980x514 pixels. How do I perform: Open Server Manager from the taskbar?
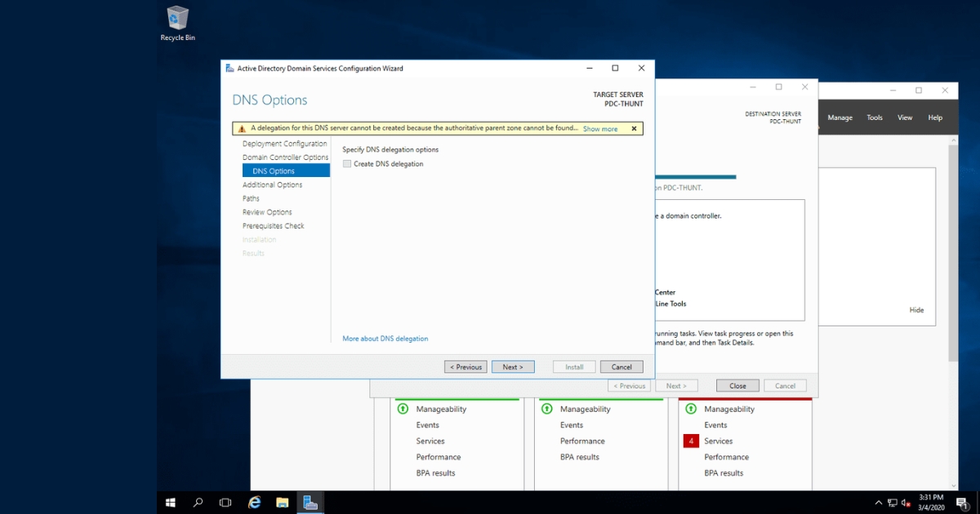tap(310, 502)
